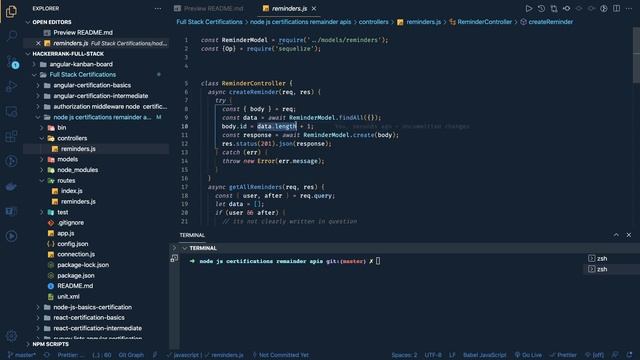Click Prettier formatter status on the right

563,355
